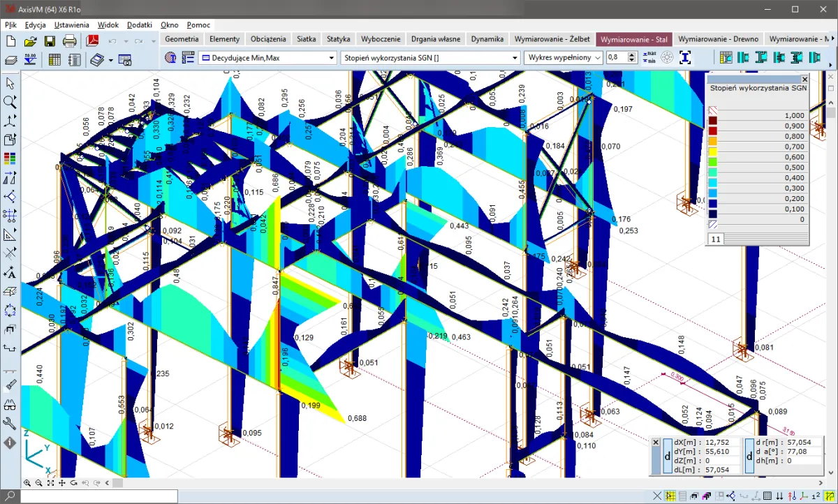The width and height of the screenshot is (838, 504).
Task: Open the Widok menu
Action: [108, 24]
